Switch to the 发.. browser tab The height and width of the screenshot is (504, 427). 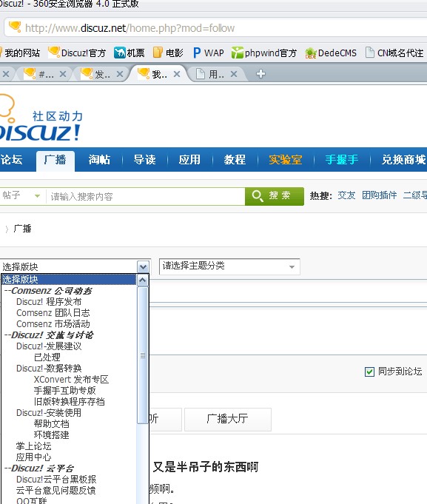99,74
